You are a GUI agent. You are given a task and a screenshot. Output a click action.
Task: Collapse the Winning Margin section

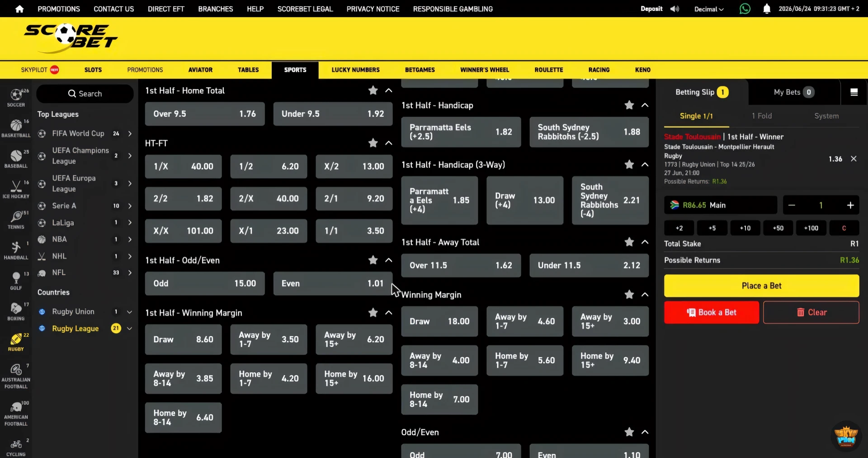coord(645,295)
